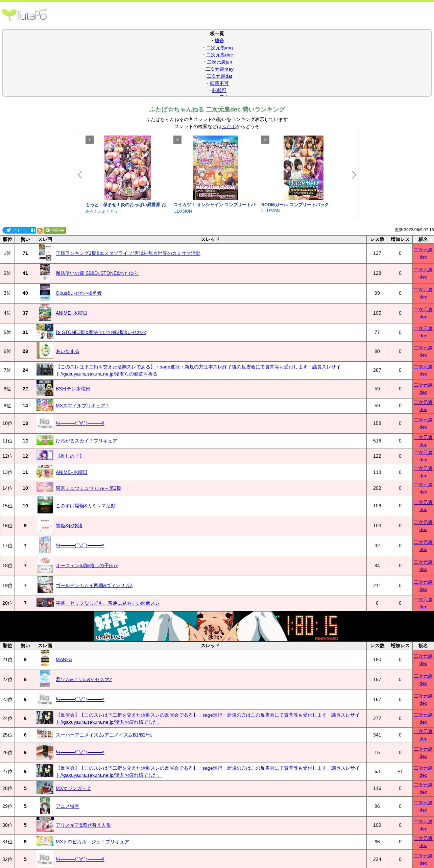Open the 二次元裏dat board link
434x868 pixels.
click(x=219, y=76)
